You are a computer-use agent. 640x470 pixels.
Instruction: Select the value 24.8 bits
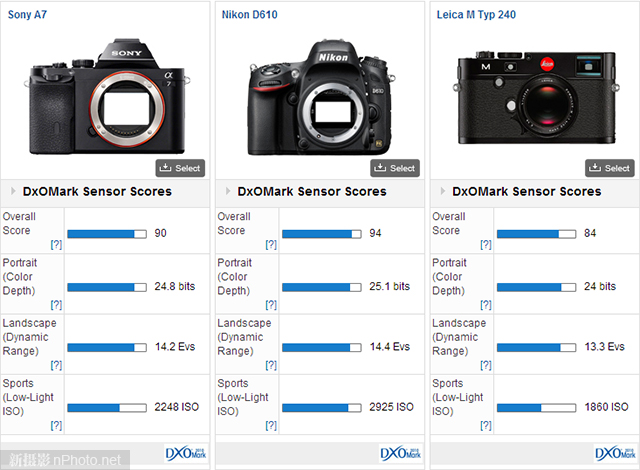tap(175, 286)
